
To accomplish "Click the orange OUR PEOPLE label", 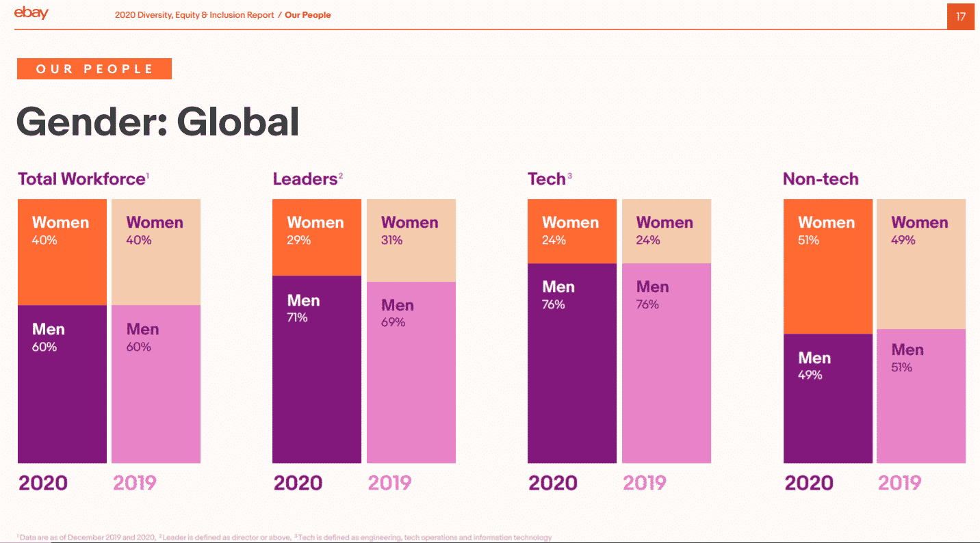I will (x=94, y=69).
